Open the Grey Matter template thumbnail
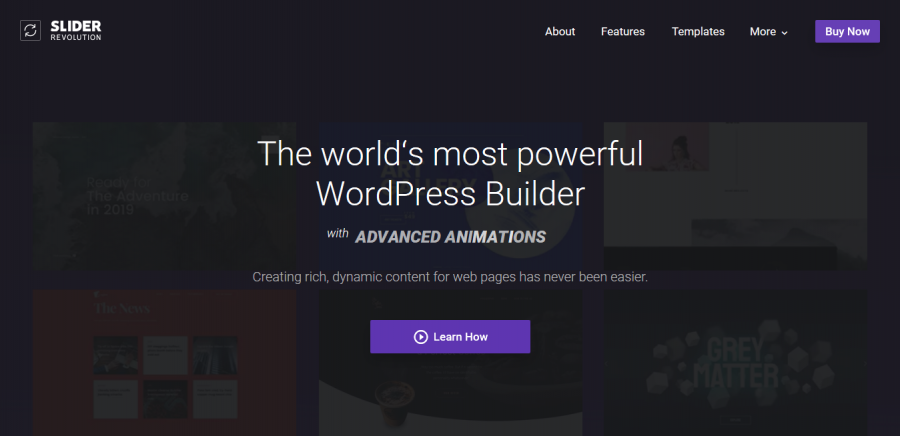The width and height of the screenshot is (900, 436). point(735,362)
